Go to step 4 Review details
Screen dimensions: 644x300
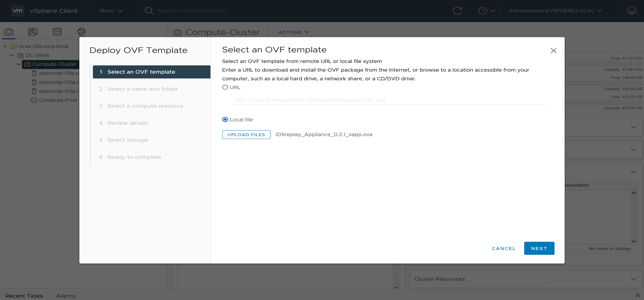124,123
